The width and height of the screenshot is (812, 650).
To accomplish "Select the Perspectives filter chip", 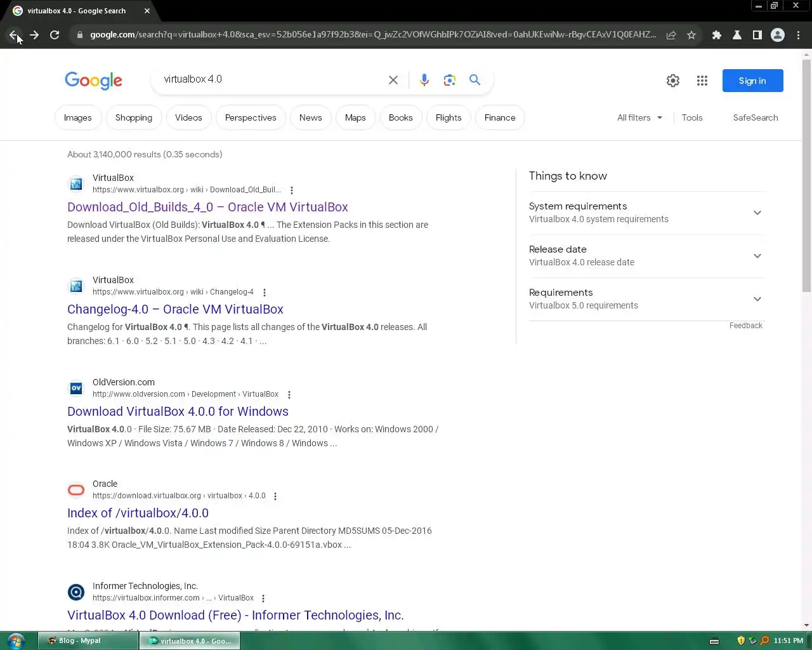I will click(x=251, y=118).
